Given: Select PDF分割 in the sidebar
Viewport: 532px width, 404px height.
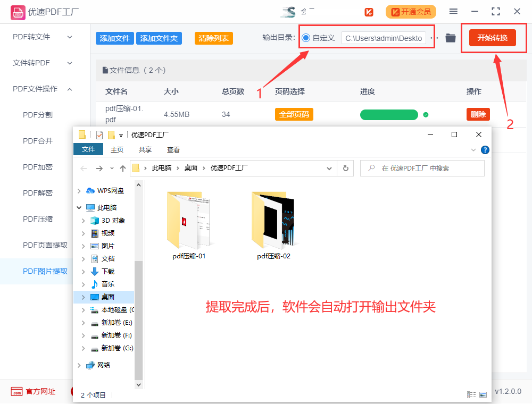Looking at the screenshot, I should coord(38,115).
